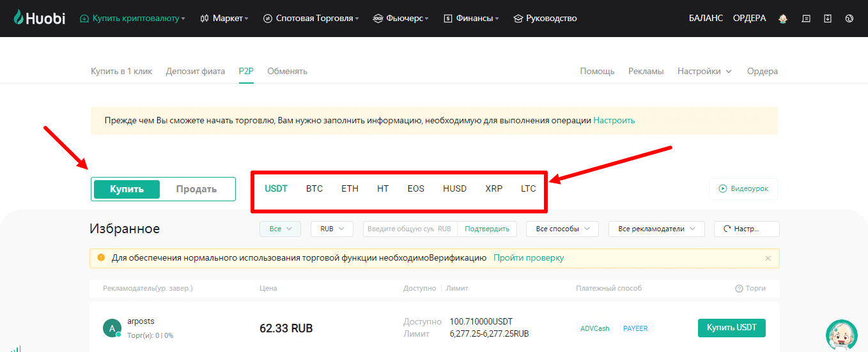Screen dimensions: 868x352
Task: Expand the RUB currency dropdown
Action: [332, 229]
